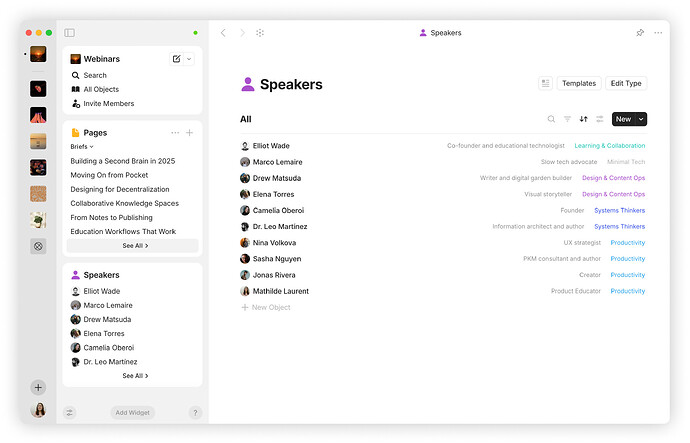
Task: Expand See All in the Speakers widget
Action: coord(135,376)
